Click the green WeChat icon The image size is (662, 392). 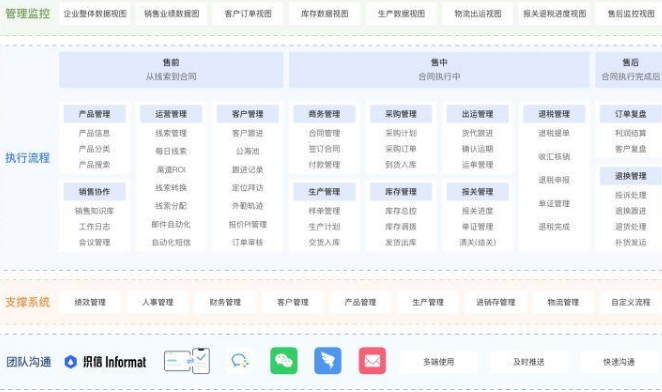tap(284, 361)
